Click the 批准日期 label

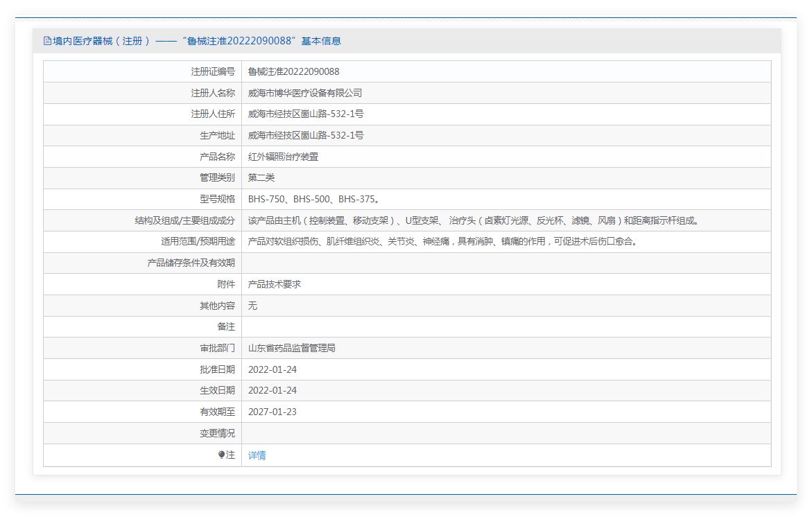(218, 369)
